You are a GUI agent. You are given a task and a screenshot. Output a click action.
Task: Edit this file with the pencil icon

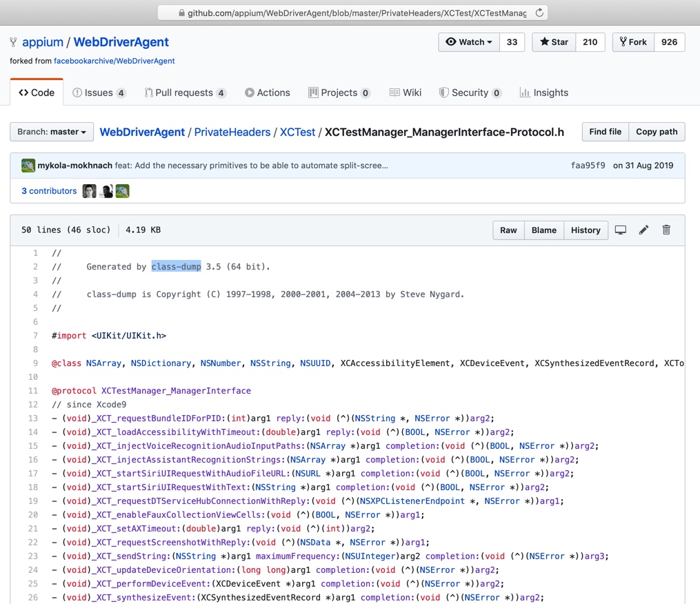coord(643,230)
